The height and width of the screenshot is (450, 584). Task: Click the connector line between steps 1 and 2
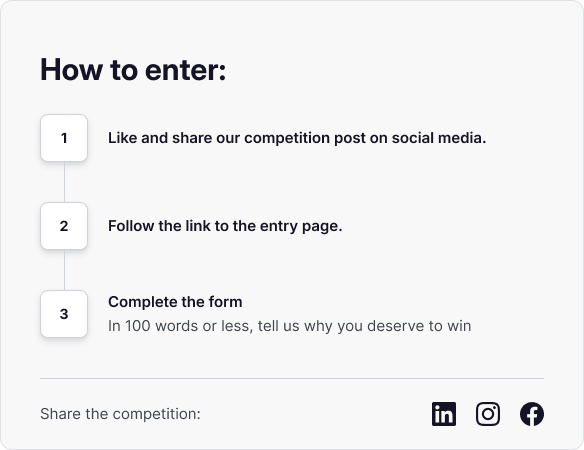tap(64, 182)
